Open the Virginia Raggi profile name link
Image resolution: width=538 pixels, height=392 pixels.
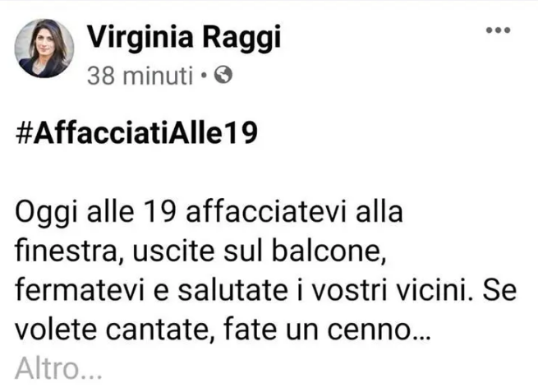tap(184, 37)
